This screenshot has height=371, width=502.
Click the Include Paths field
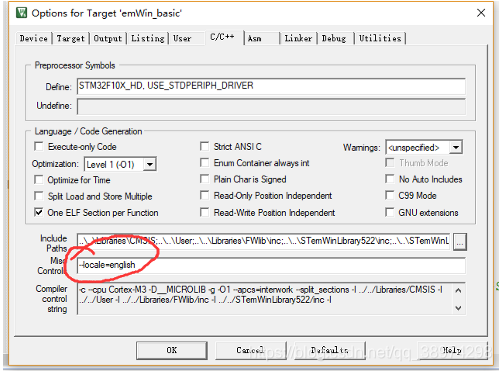(264, 241)
